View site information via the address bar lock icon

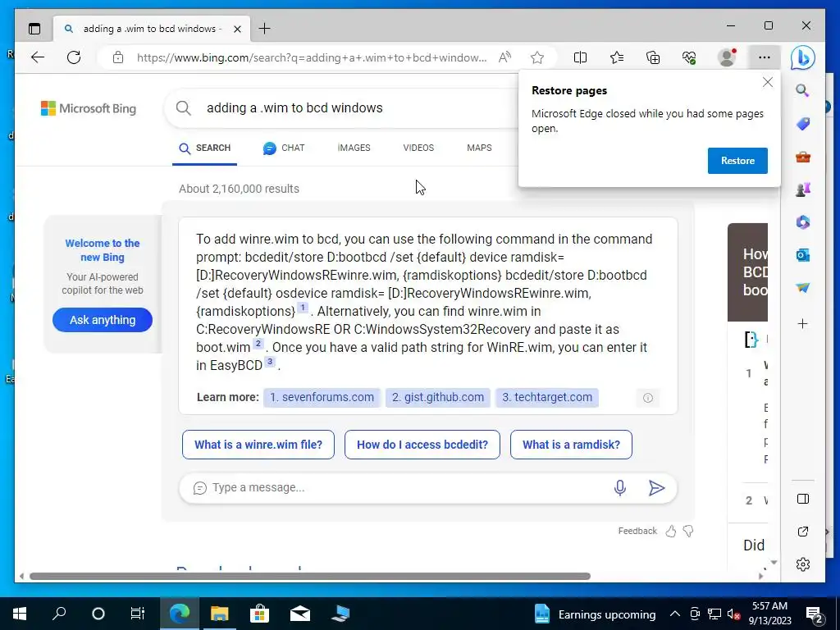pos(118,57)
